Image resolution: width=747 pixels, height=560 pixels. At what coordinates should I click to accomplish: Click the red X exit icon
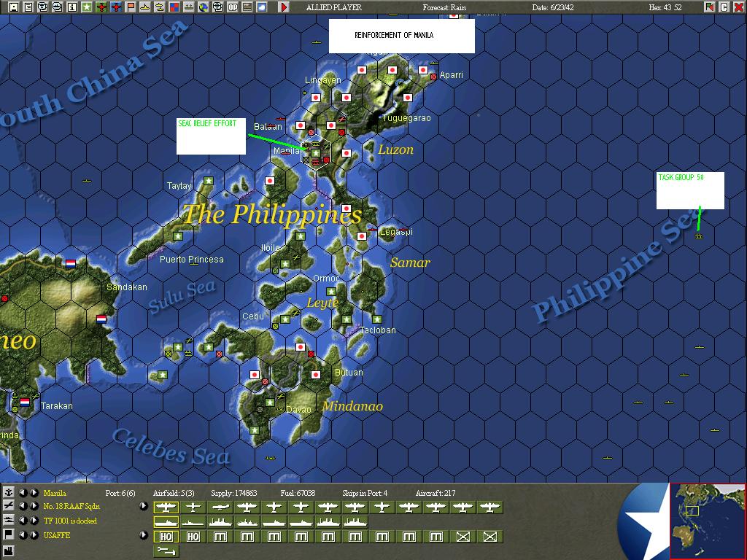[x=738, y=7]
